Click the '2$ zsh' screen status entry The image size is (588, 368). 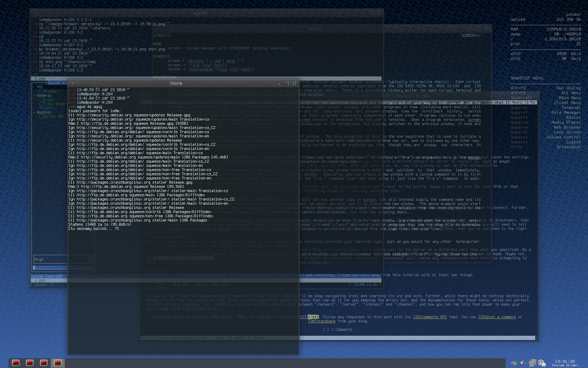(220, 285)
